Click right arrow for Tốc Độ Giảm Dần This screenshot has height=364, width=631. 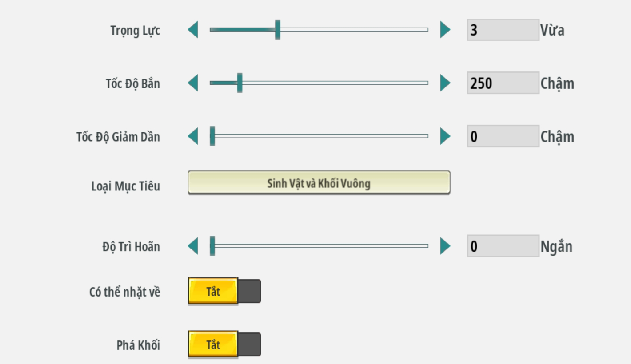(x=445, y=136)
